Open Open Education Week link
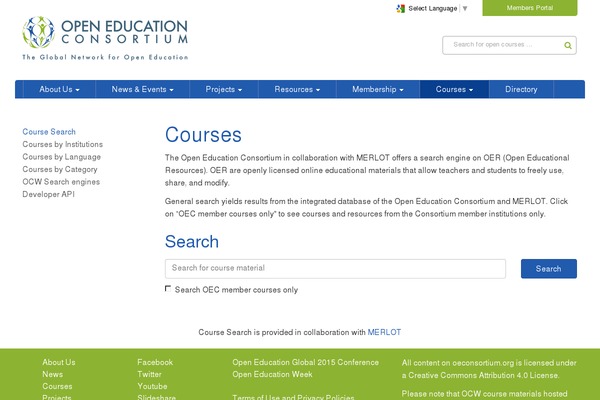Screen dimensions: 600x400 [272, 374]
